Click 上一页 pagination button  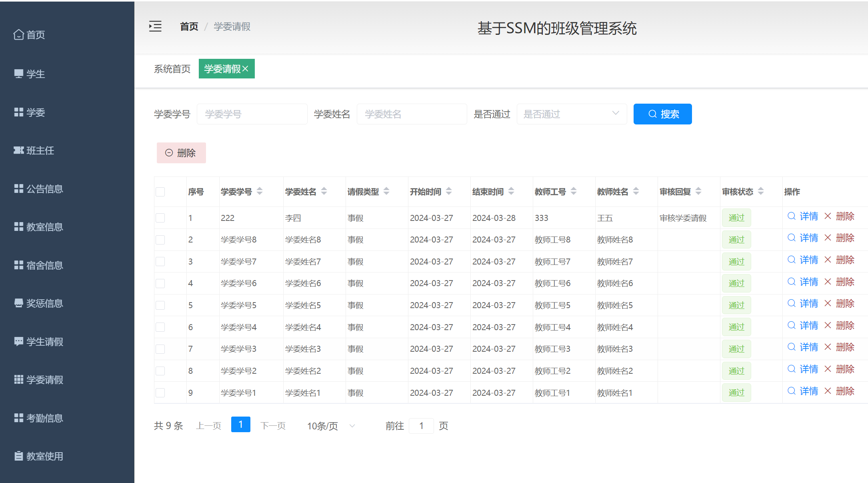pyautogui.click(x=209, y=426)
